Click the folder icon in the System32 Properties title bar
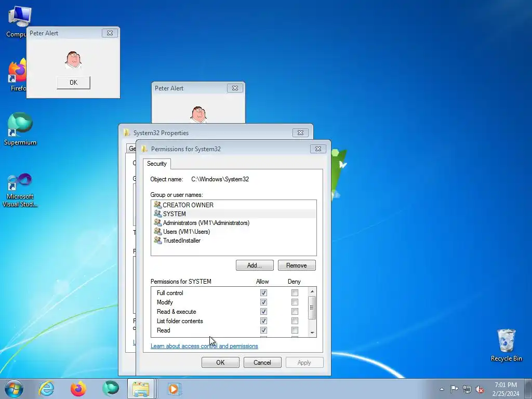This screenshot has height=399, width=532. tap(127, 132)
